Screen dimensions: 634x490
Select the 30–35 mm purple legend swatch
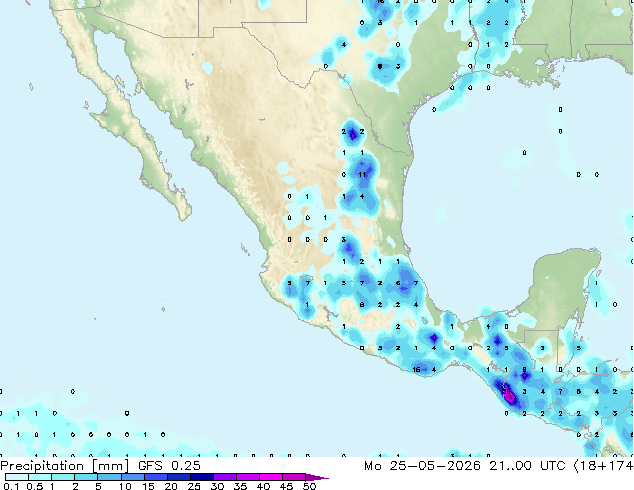224,477
